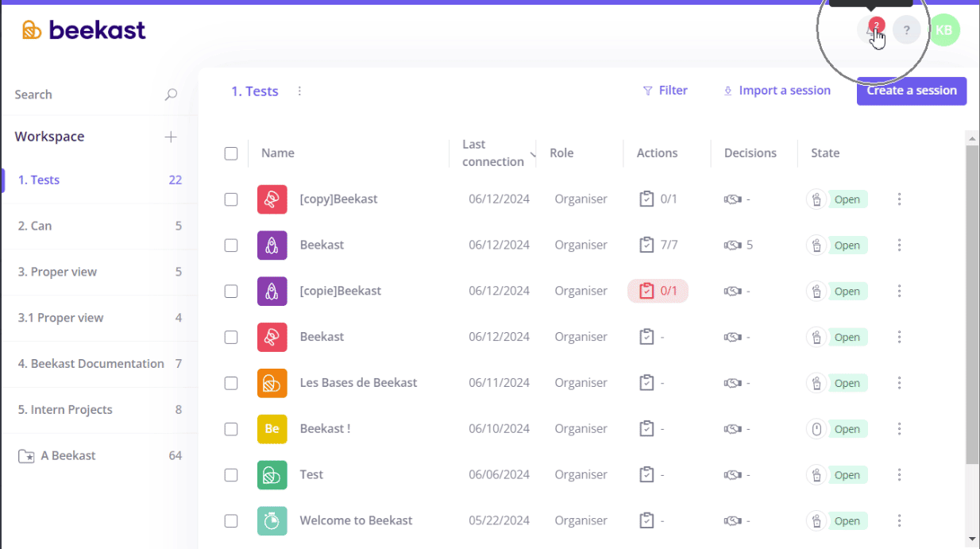This screenshot has width=980, height=549.
Task: Sort by the Last connection column
Action: 493,153
